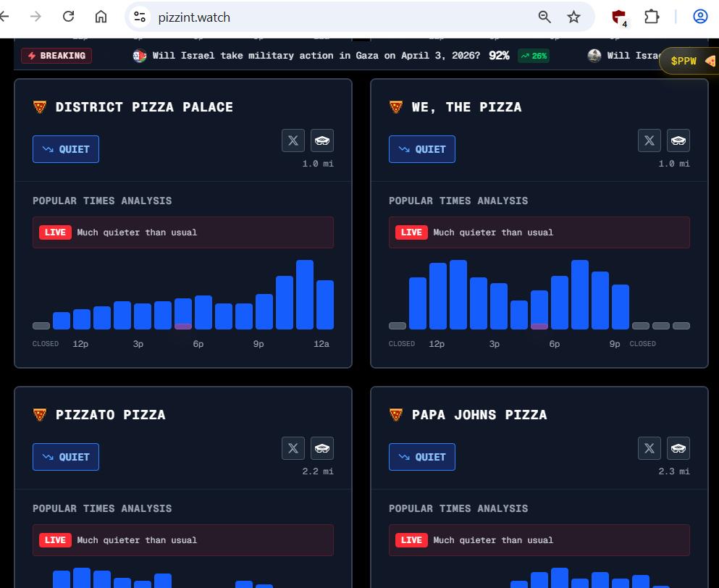
Task: Click the flag avatar beside the Gaza headline
Action: point(140,56)
